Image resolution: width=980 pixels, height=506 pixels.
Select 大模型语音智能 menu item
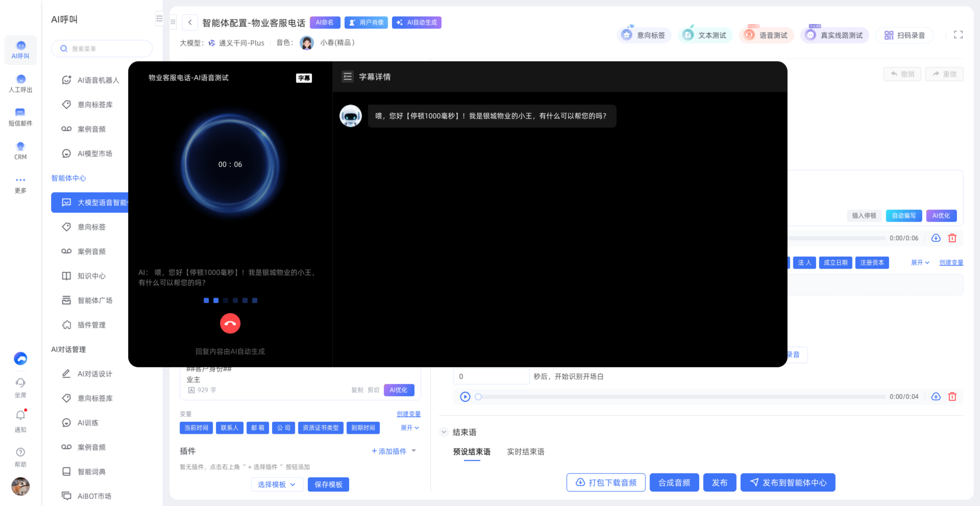tap(90, 203)
